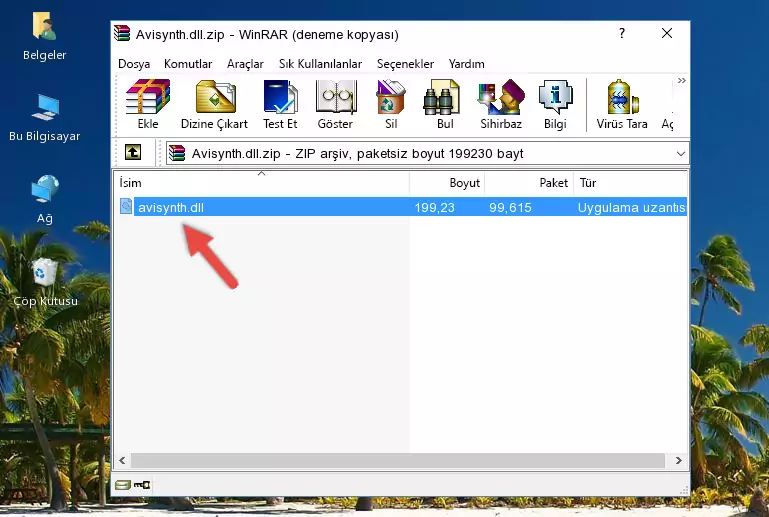Open the Bul search tool
Image resolution: width=769 pixels, height=517 pixels.
(445, 104)
